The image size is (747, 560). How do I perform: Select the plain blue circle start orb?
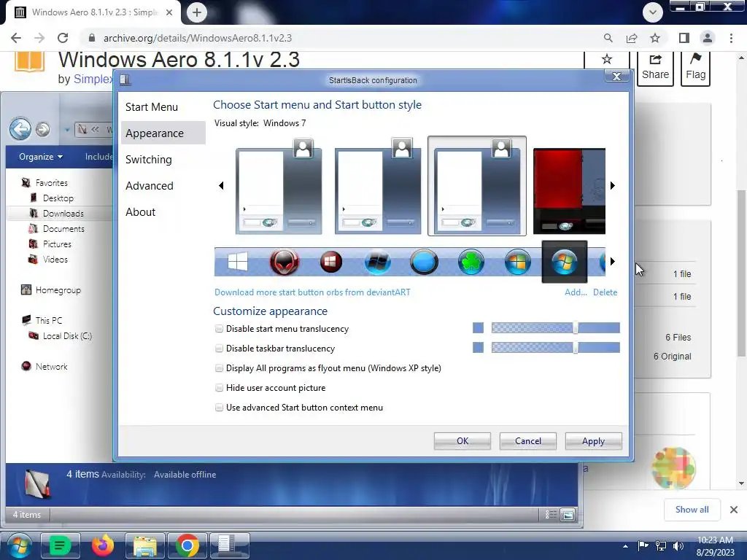point(424,262)
